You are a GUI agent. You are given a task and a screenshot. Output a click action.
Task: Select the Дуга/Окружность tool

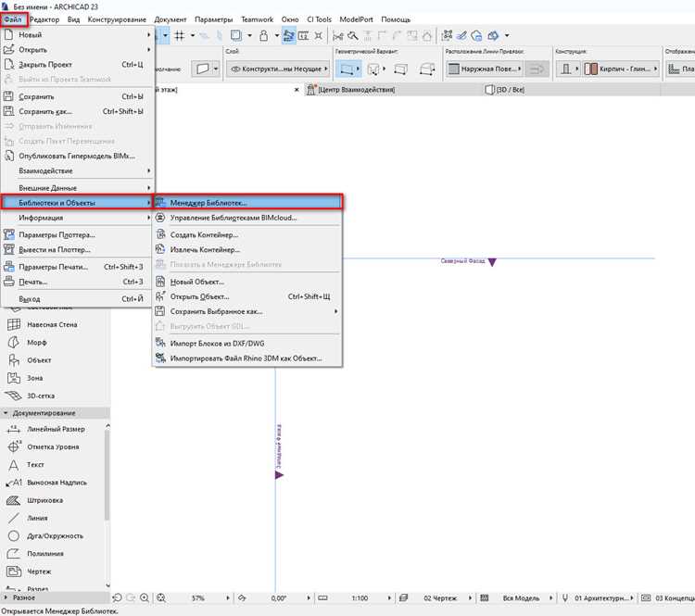[x=45, y=535]
